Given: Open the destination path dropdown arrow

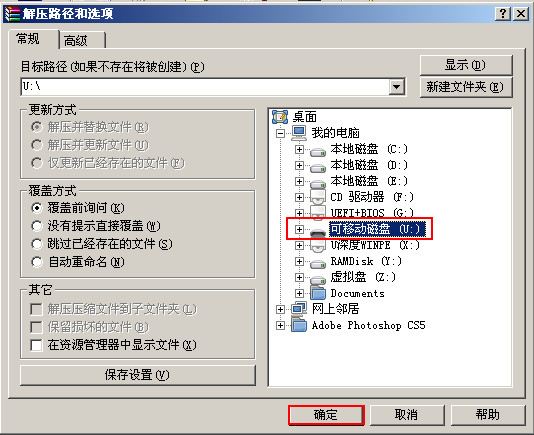Looking at the screenshot, I should [x=396, y=87].
